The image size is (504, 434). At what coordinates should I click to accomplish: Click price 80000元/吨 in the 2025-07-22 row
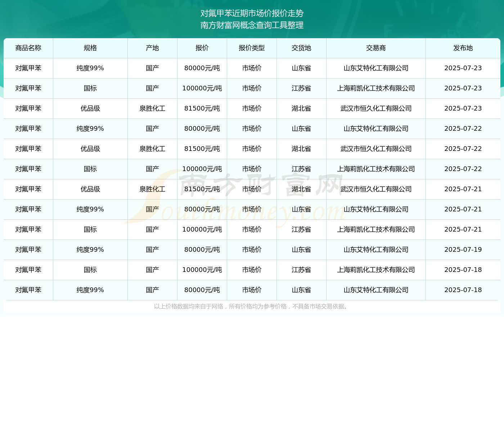pyautogui.click(x=202, y=129)
